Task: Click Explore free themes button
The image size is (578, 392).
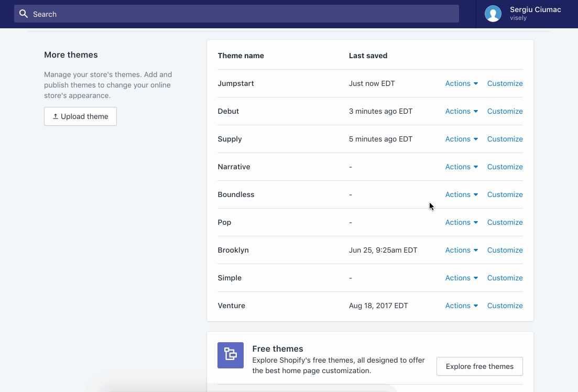Action: pos(479,366)
